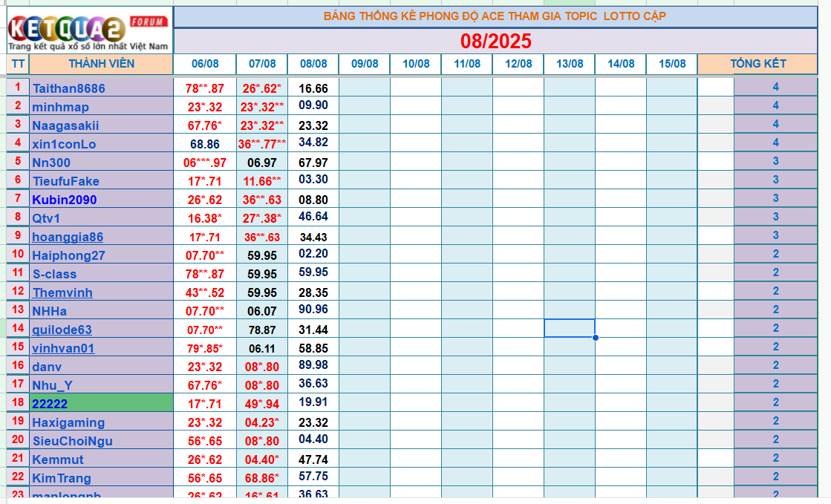Click the 'THÀNH VIÊN' column header
831x504 pixels.
tap(101, 64)
